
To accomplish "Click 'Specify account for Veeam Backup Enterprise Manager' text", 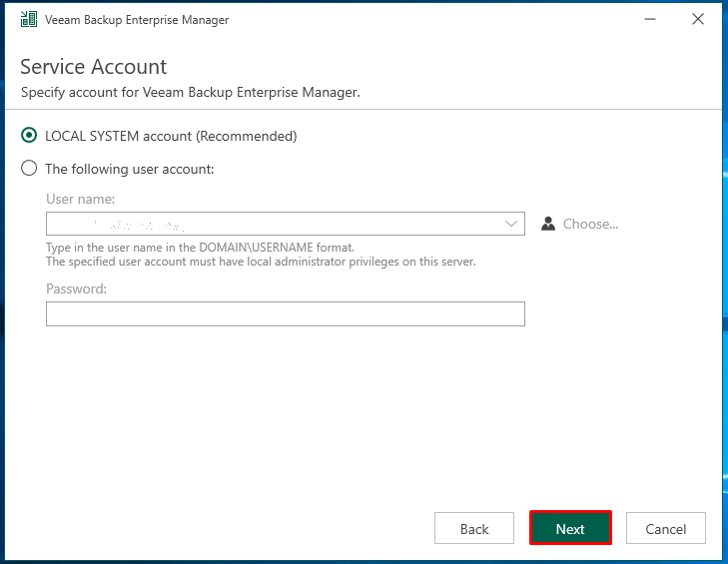I will 191,92.
